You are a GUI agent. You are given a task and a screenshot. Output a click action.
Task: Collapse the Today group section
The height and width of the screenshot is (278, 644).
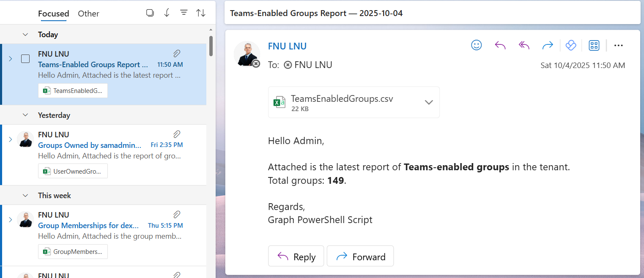[x=25, y=35]
